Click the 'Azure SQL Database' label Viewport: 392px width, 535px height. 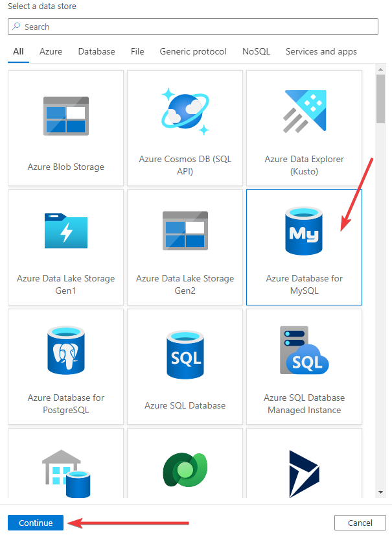185,405
